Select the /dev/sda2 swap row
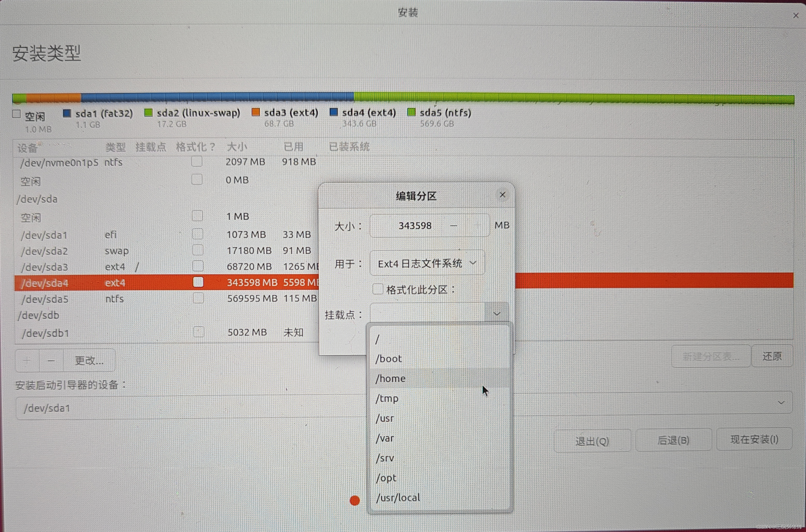 point(166,251)
